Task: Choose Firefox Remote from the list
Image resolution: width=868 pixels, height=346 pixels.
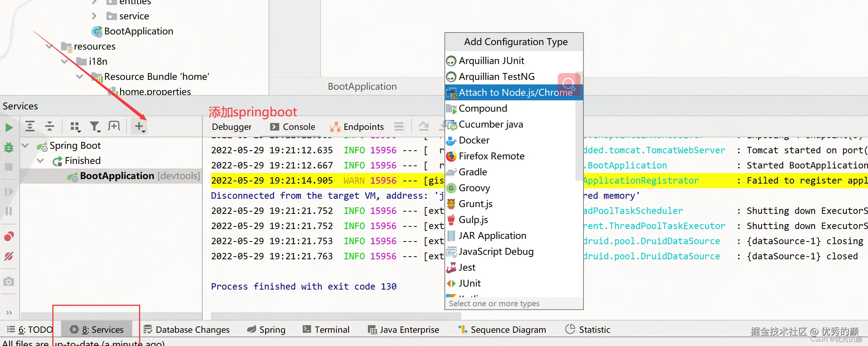Action: tap(510, 156)
